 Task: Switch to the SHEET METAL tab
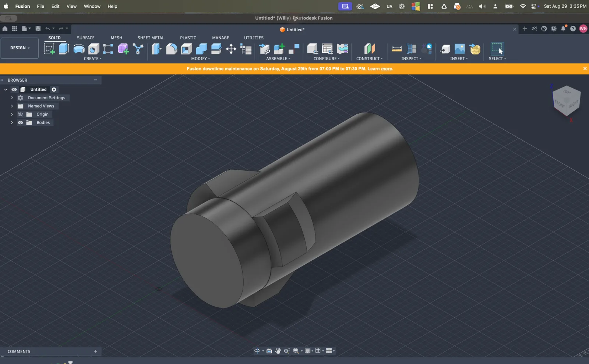pyautogui.click(x=151, y=38)
